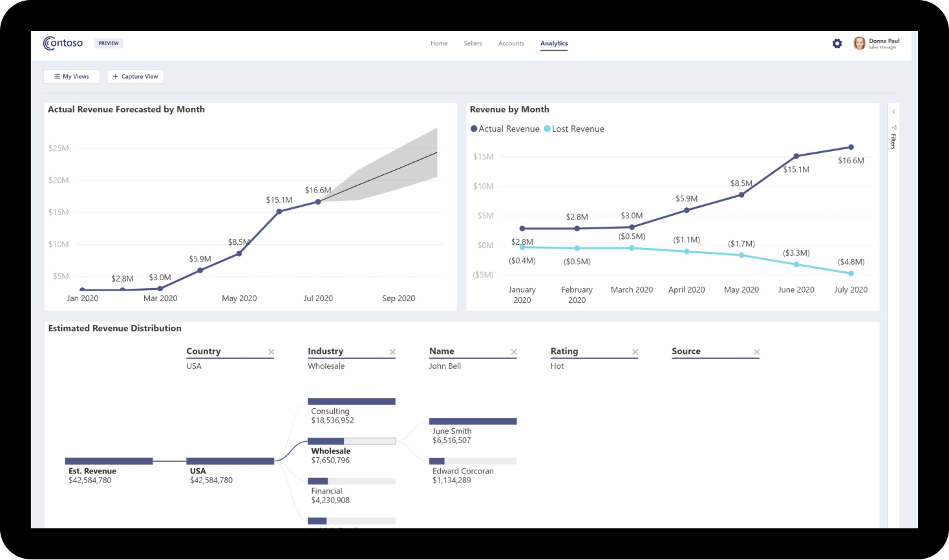
Task: Toggle the Lost Revenue legend item
Action: pos(574,129)
